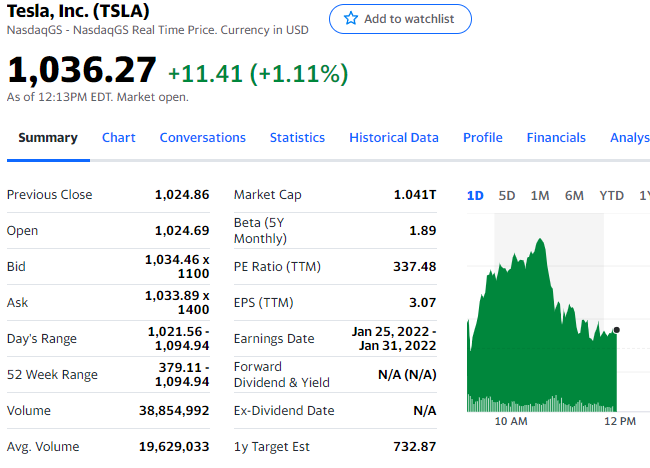Click the Day's Range label

click(x=42, y=339)
